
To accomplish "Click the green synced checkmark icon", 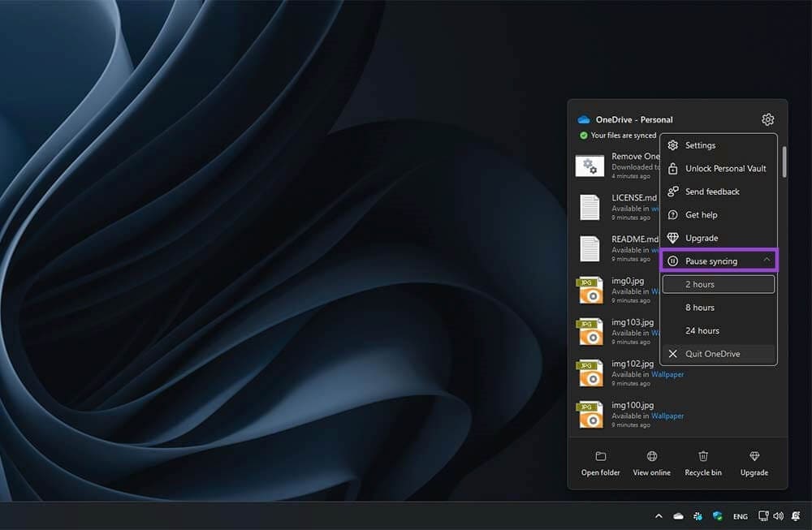I will 584,135.
